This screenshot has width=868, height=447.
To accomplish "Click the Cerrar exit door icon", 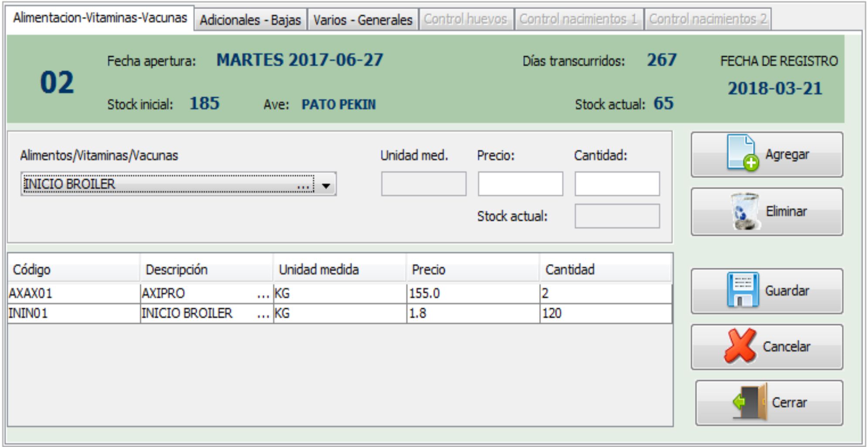I will 751,402.
